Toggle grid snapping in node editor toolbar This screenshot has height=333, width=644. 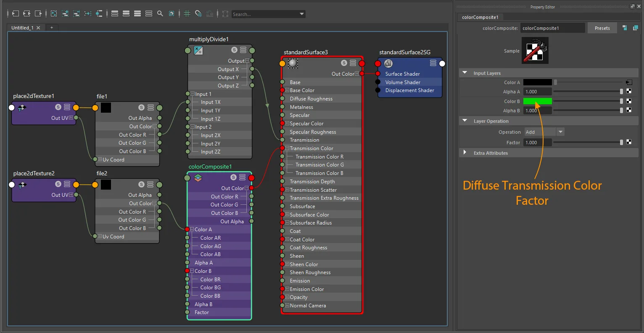198,14
